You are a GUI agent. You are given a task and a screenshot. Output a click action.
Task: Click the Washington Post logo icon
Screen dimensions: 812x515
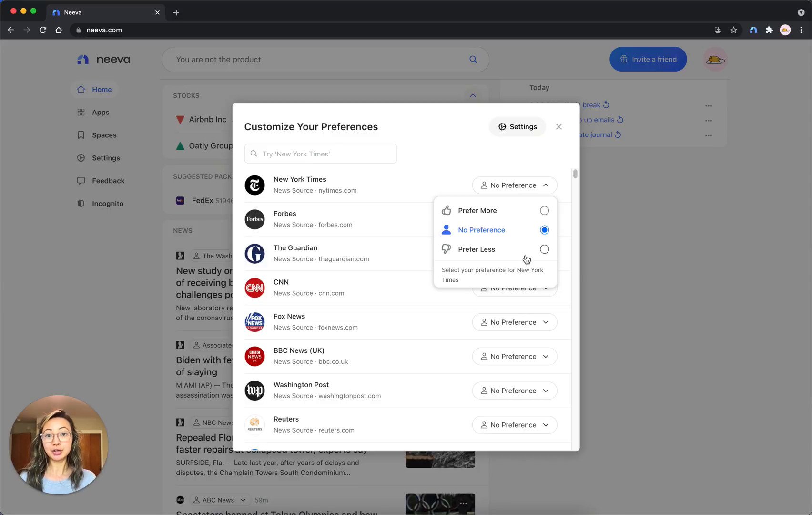(254, 391)
